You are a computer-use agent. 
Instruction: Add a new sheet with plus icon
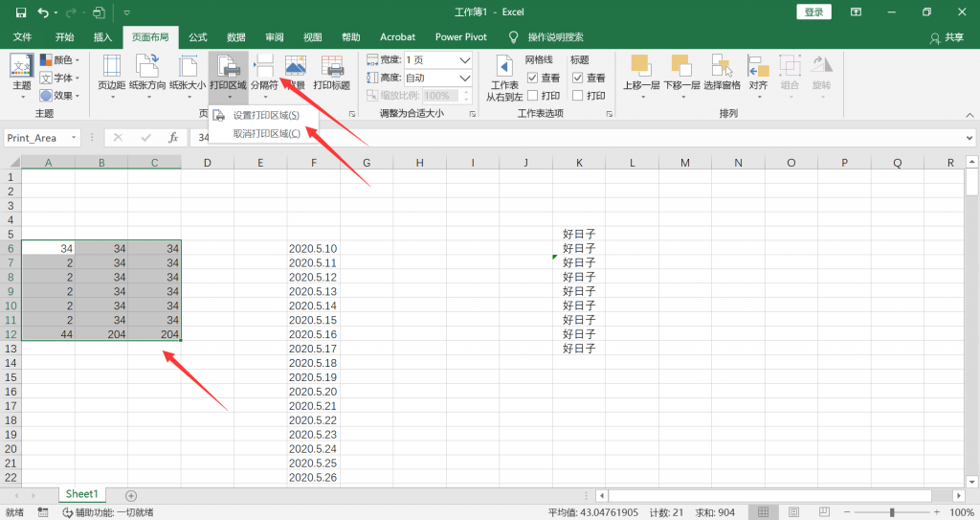click(x=130, y=496)
